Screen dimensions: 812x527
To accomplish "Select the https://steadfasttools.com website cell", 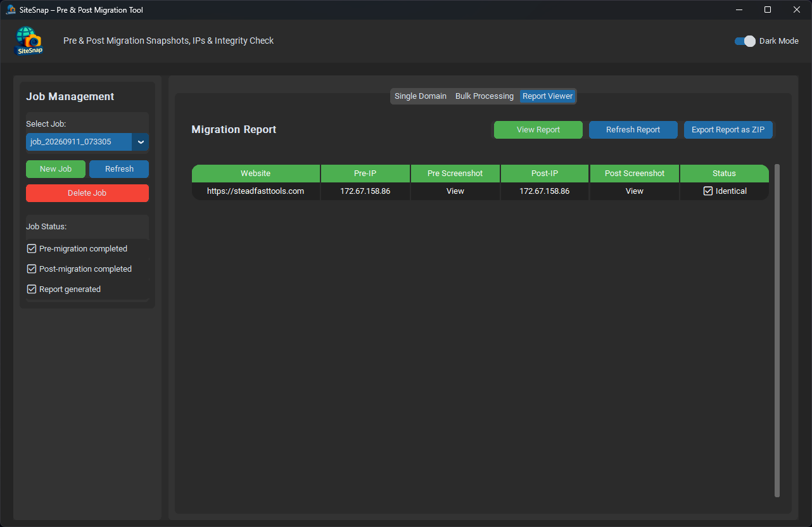I will point(256,191).
